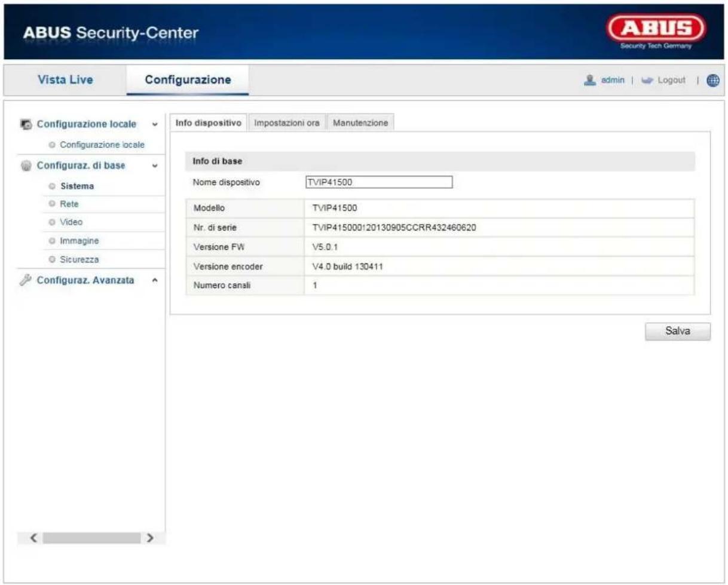The height and width of the screenshot is (585, 728).
Task: Click the encoder version V4.0 build 130411
Action: coord(348,267)
